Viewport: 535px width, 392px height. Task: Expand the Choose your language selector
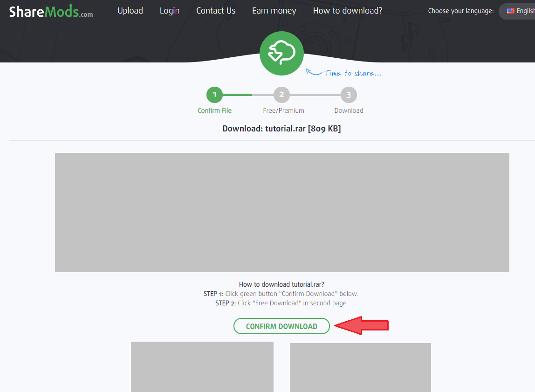coord(460,11)
